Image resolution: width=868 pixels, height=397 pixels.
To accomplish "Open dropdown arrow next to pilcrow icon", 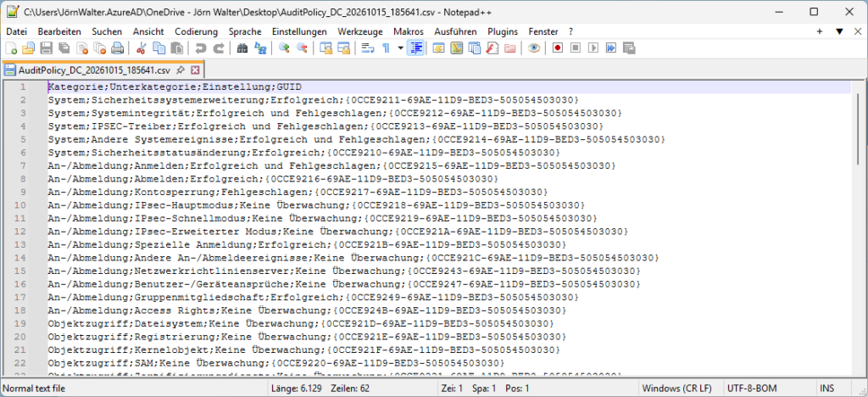I will (x=400, y=48).
